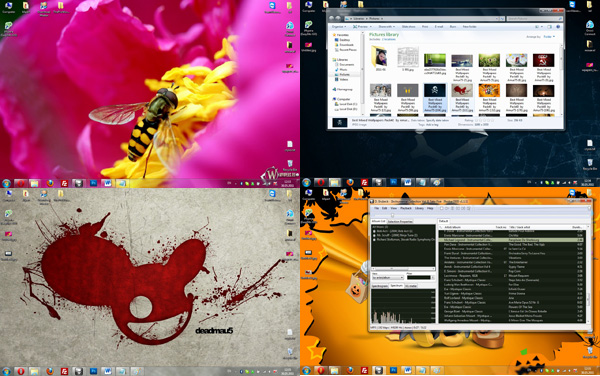Click the Filter field in the album list
This screenshot has height=376, width=600.
click(x=419, y=278)
